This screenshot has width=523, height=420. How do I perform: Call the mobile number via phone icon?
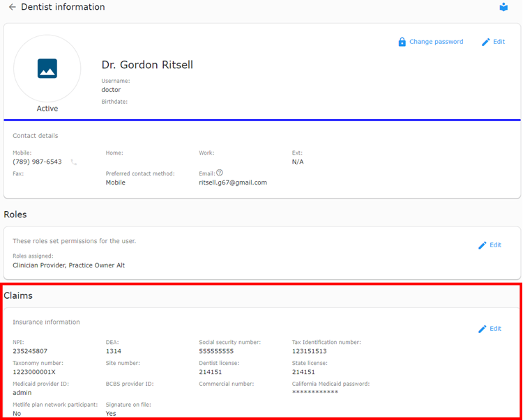[x=74, y=162]
